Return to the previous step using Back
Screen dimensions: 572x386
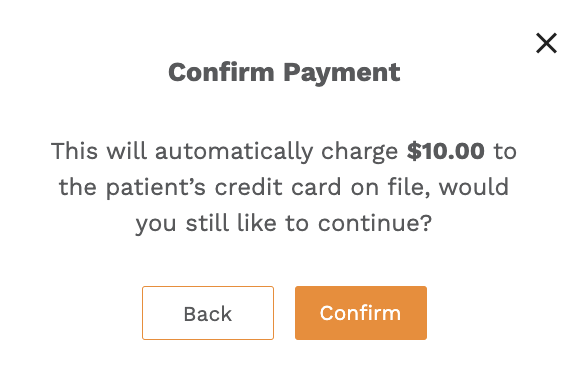click(x=208, y=313)
